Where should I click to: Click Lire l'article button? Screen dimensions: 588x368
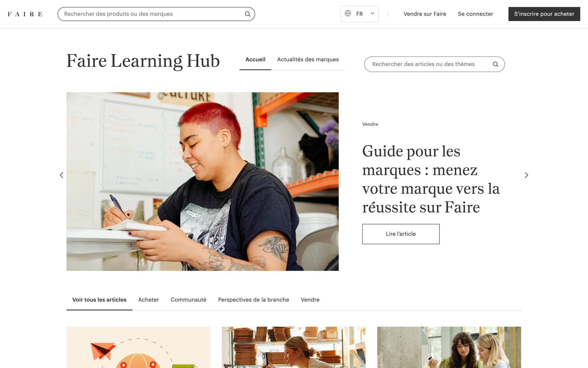pyautogui.click(x=401, y=234)
